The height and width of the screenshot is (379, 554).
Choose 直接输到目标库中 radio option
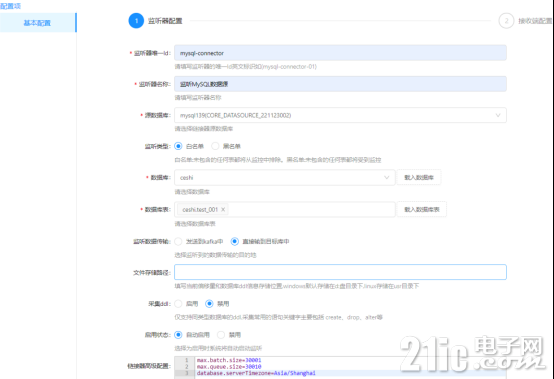coord(234,242)
